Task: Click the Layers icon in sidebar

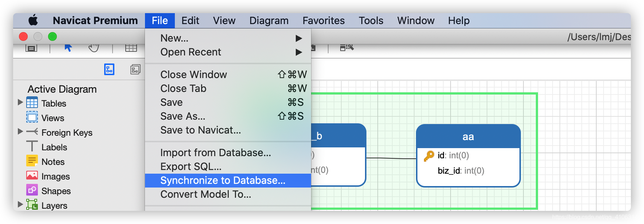Action: (32, 205)
